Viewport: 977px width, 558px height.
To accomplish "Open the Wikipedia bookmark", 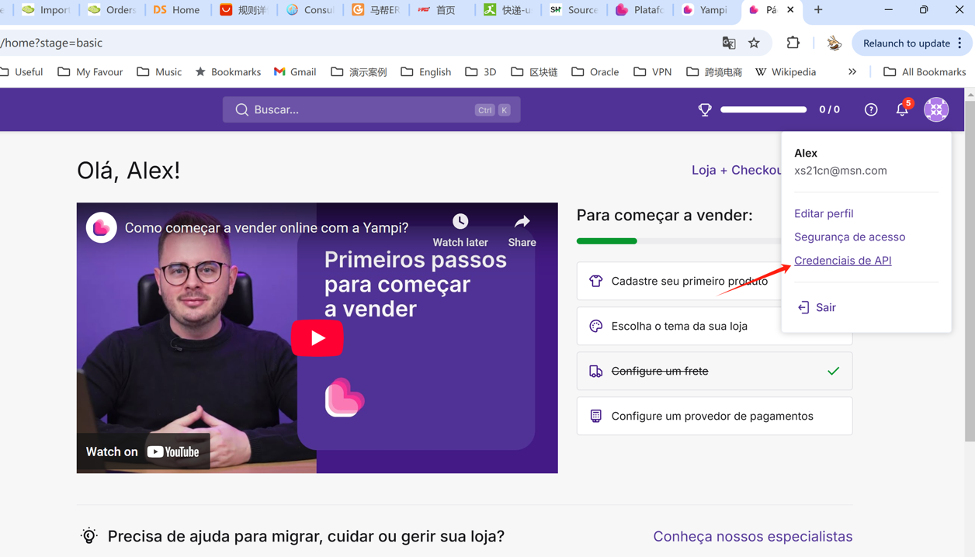I will click(x=786, y=72).
